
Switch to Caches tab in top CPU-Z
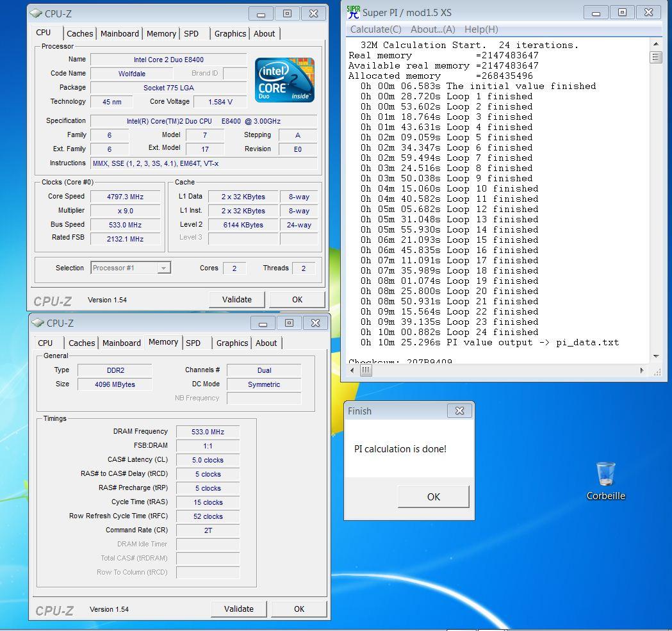click(x=79, y=33)
